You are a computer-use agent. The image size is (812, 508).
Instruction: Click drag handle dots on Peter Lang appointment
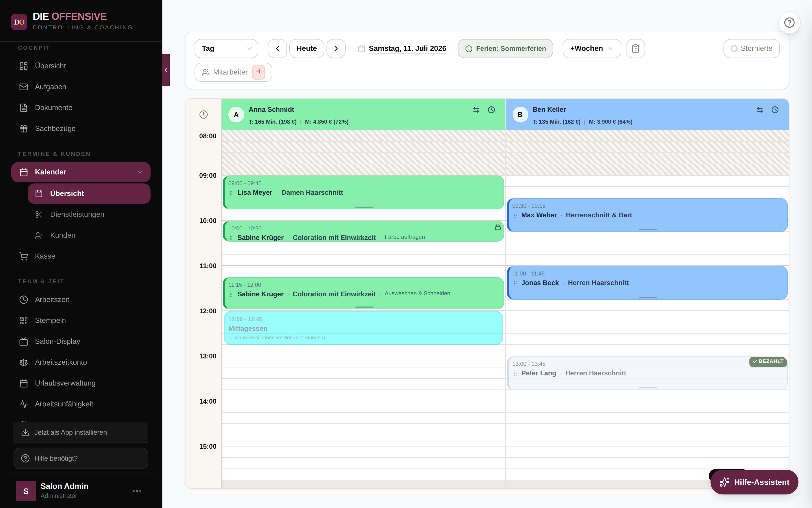(515, 373)
